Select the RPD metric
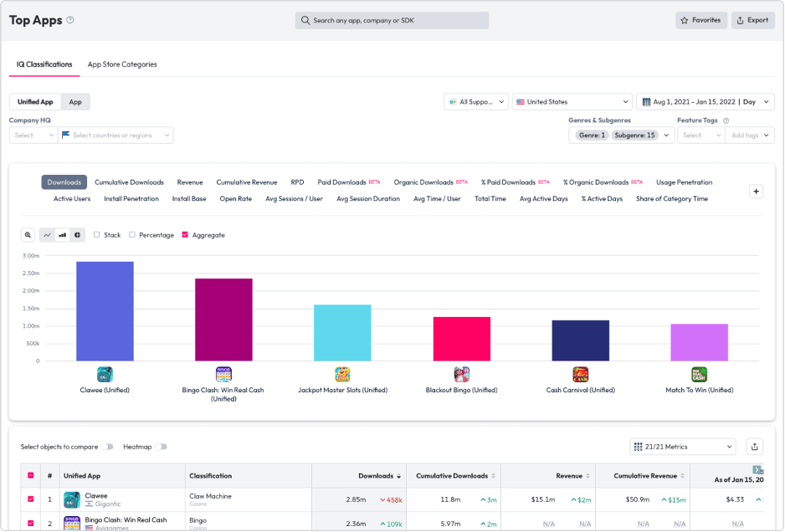This screenshot has height=532, width=785. pos(297,182)
